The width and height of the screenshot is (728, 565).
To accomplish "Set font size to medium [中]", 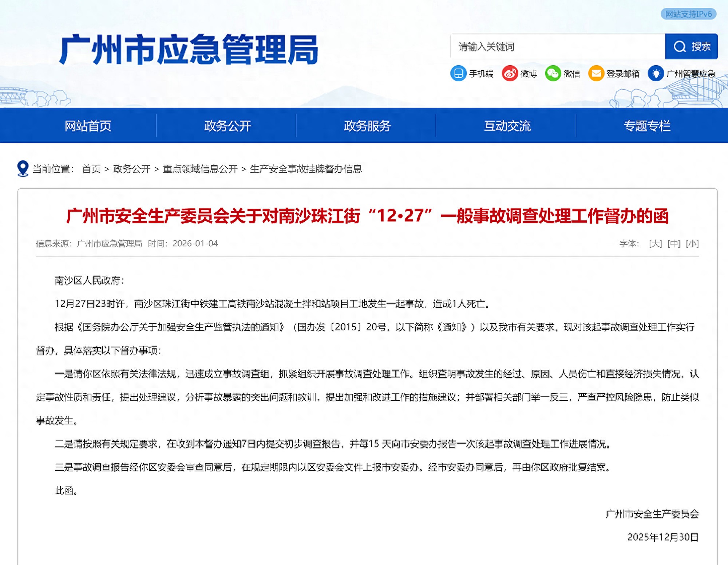I will (674, 243).
